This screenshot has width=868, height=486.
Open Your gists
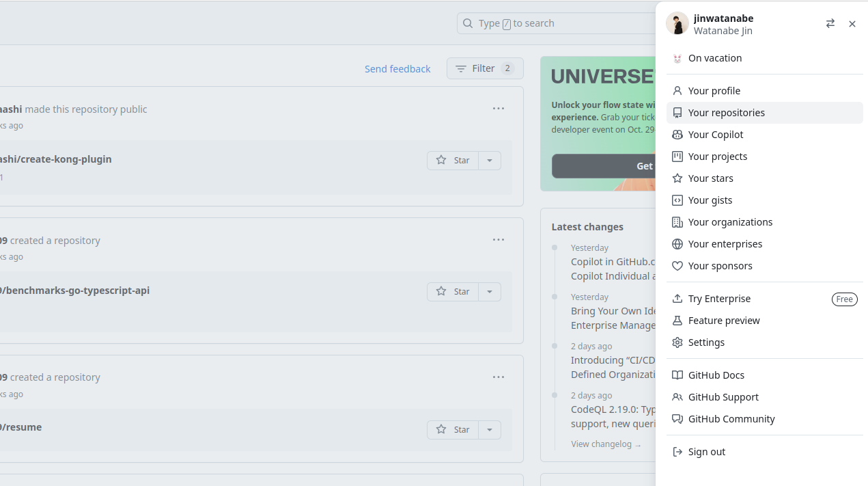(x=765, y=200)
